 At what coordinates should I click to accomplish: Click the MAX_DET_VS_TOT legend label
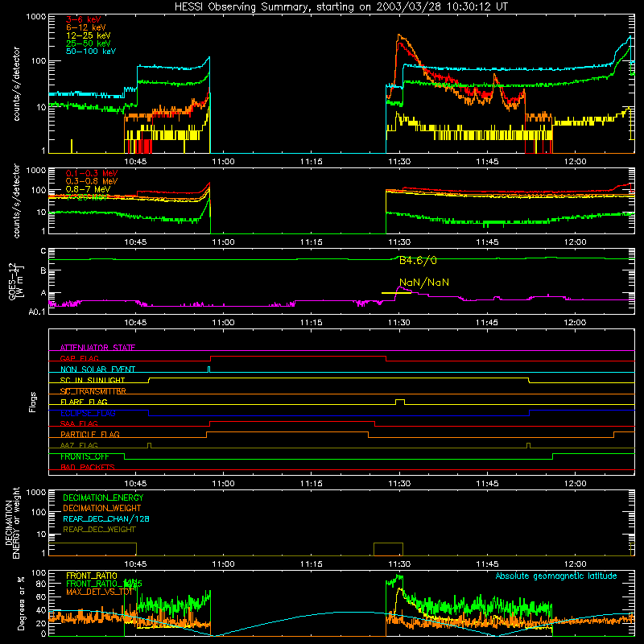99,592
